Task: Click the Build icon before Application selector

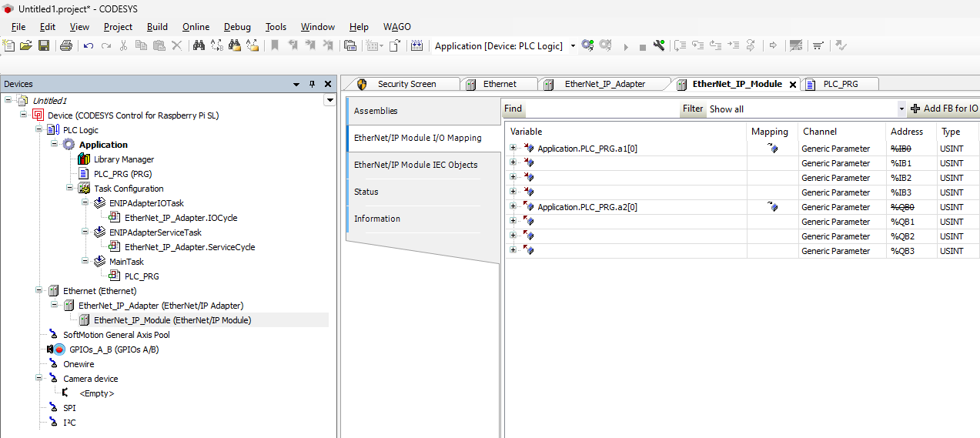Action: pyautogui.click(x=417, y=46)
